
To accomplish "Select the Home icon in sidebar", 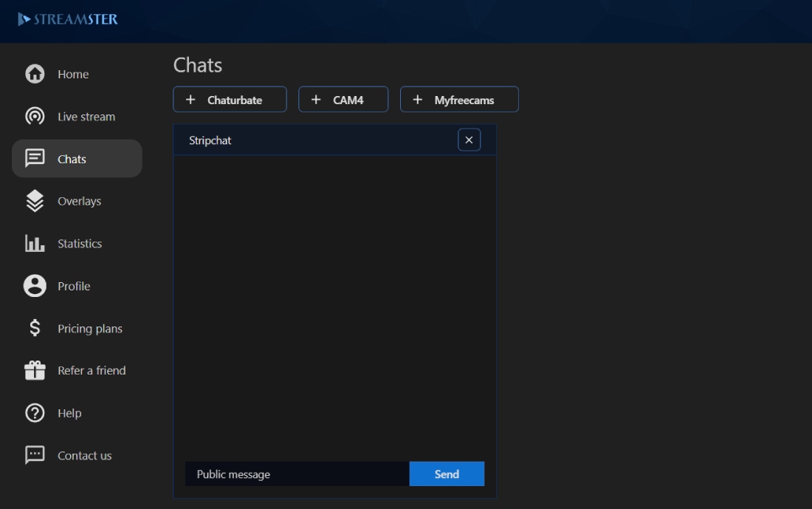I will (35, 74).
